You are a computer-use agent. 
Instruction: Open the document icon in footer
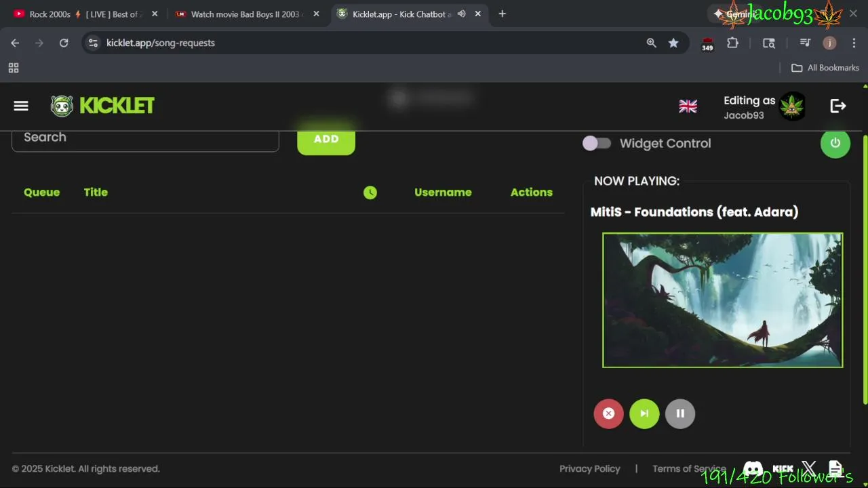[835, 469]
